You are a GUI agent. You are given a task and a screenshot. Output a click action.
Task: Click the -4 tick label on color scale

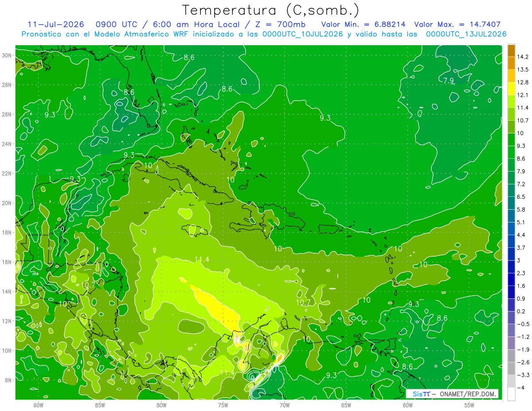coord(520,388)
